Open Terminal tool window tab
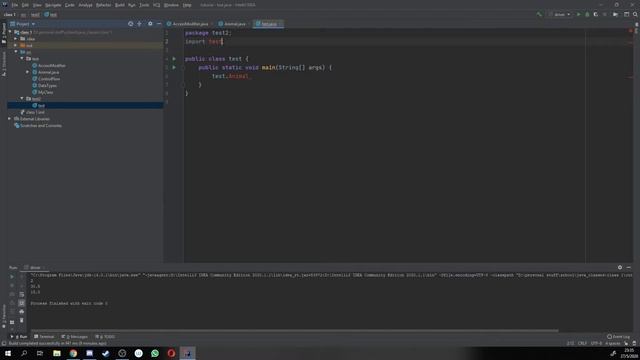The width and height of the screenshot is (640, 360). tap(44, 337)
